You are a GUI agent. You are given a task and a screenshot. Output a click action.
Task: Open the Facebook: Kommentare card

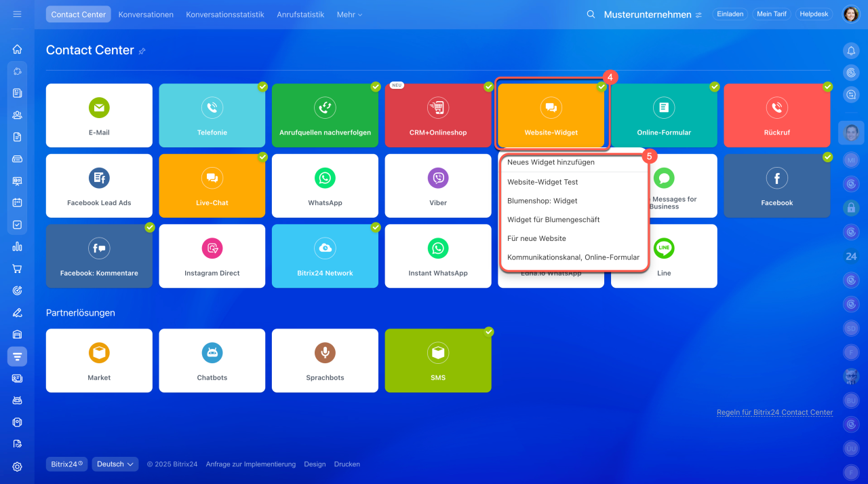pos(99,256)
